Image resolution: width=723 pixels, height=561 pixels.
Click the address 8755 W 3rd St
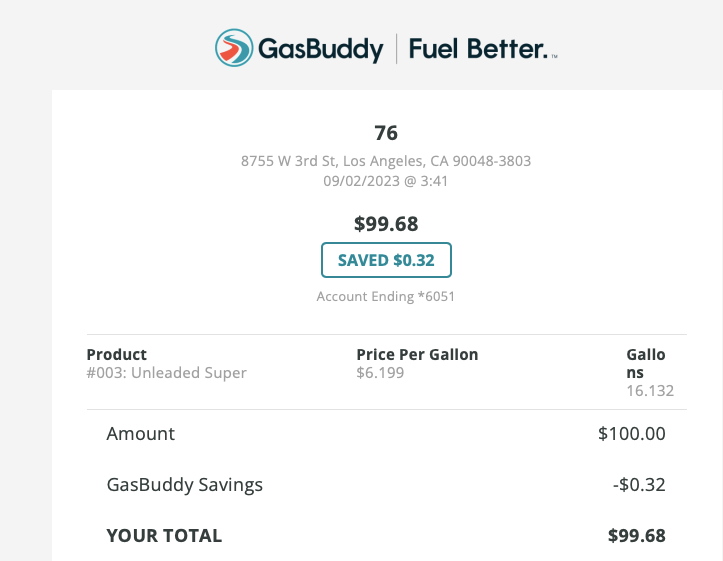(386, 161)
